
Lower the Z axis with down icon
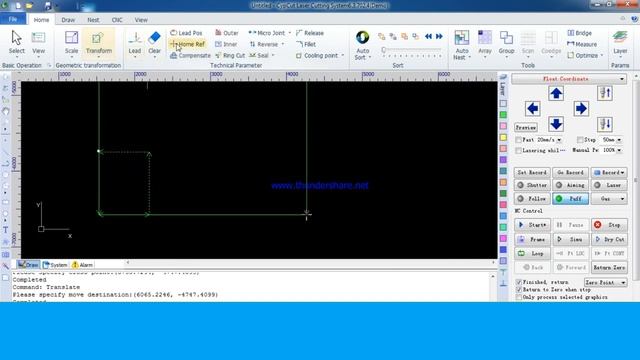(x=604, y=124)
